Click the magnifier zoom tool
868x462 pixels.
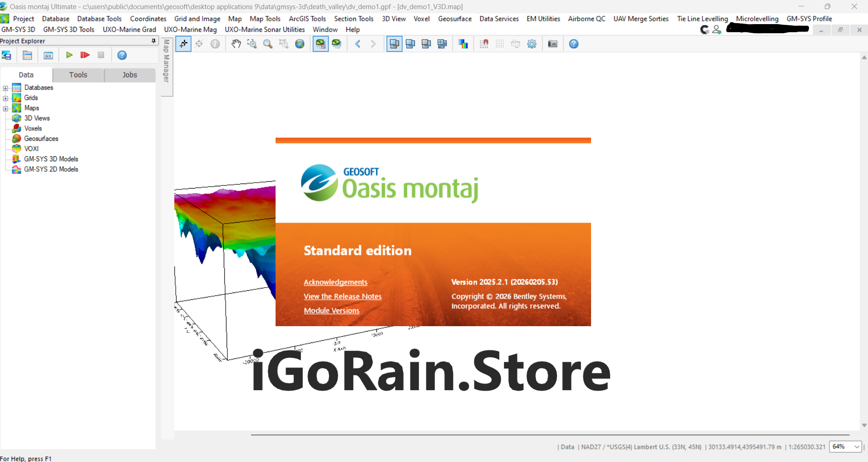pyautogui.click(x=268, y=44)
